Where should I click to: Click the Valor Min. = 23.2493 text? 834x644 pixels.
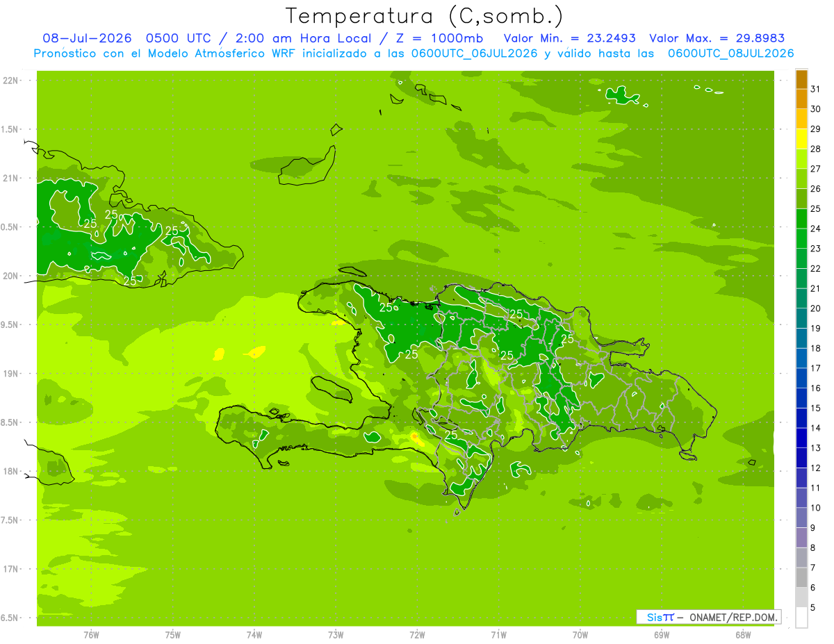pyautogui.click(x=570, y=38)
